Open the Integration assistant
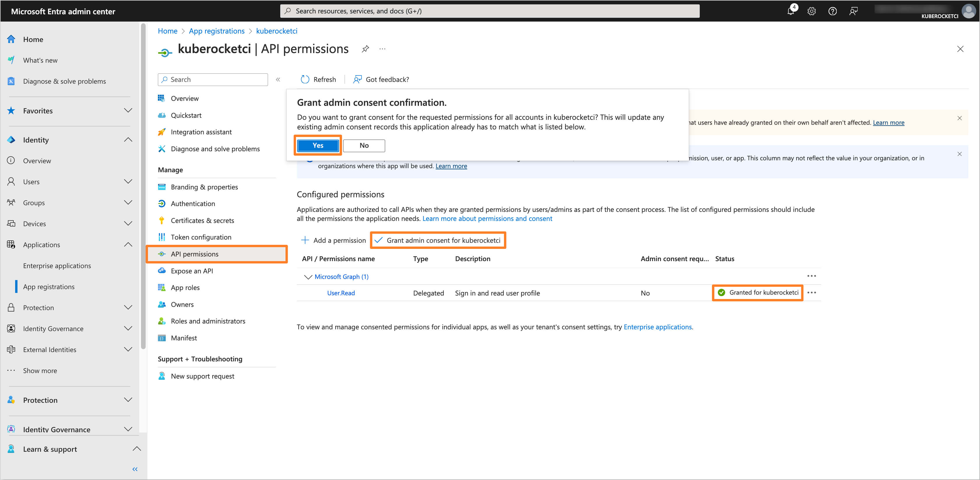Viewport: 980px width, 480px height. pyautogui.click(x=201, y=132)
